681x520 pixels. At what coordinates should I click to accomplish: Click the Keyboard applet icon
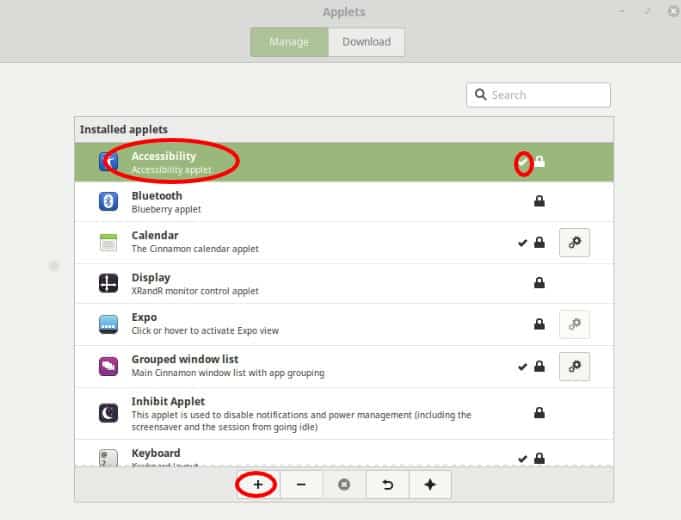click(108, 458)
